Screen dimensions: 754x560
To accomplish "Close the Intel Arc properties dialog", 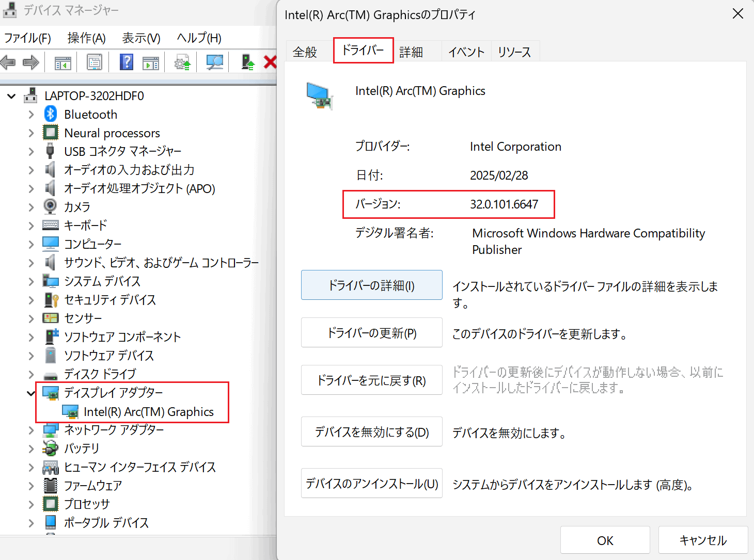I will click(738, 14).
